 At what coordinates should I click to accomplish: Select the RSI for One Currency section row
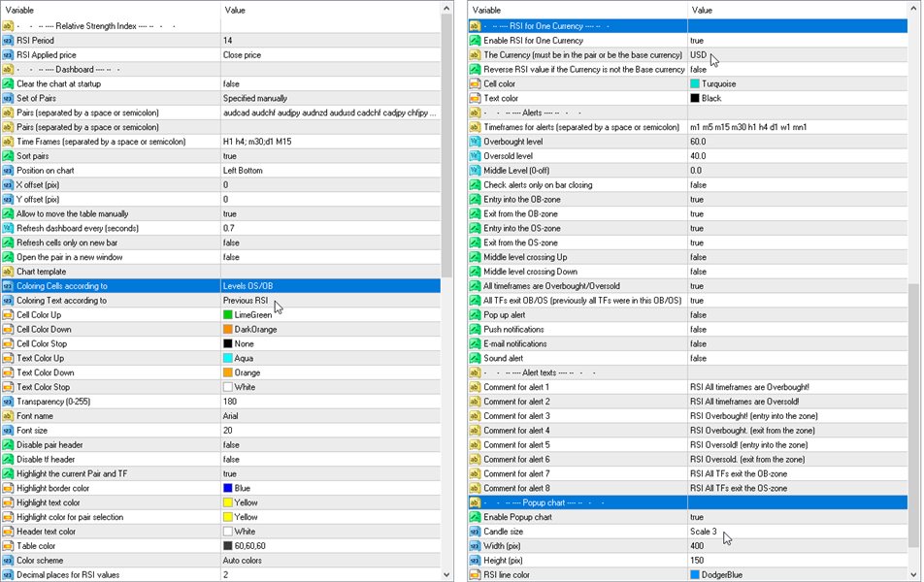(688, 26)
